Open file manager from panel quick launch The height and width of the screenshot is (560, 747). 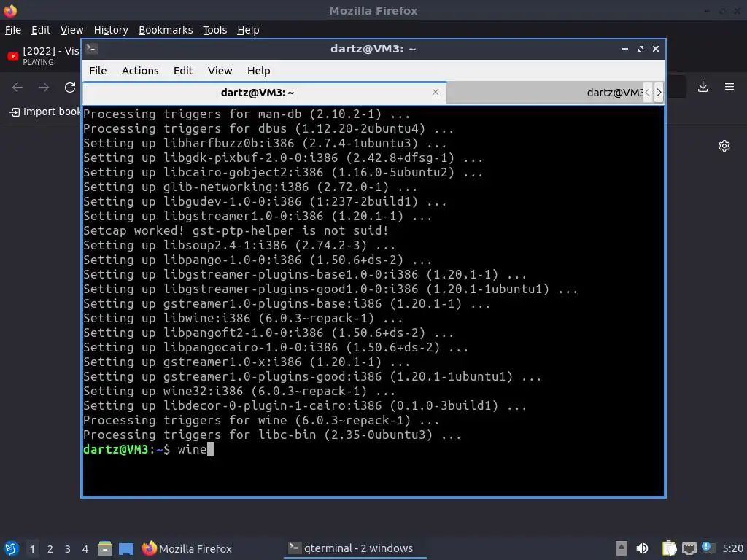(105, 548)
